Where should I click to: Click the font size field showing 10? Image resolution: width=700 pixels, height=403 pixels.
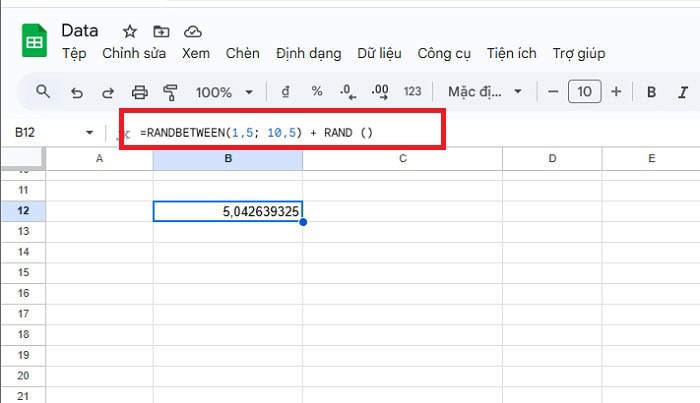(584, 92)
